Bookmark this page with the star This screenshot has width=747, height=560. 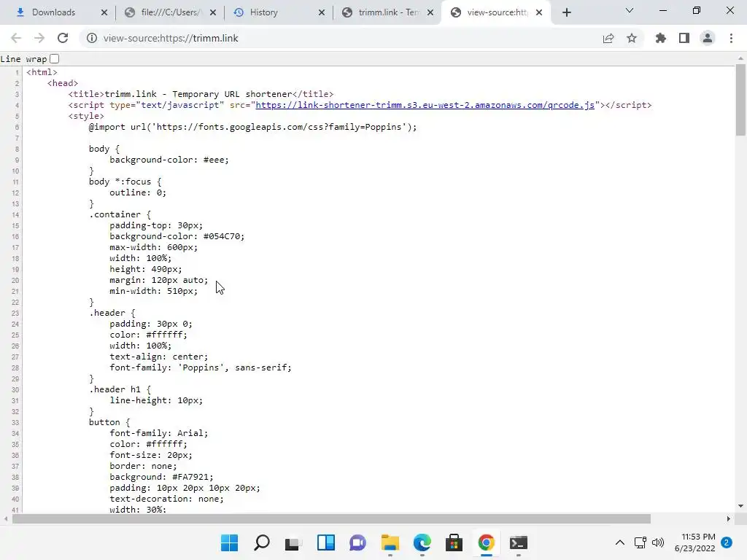632,38
